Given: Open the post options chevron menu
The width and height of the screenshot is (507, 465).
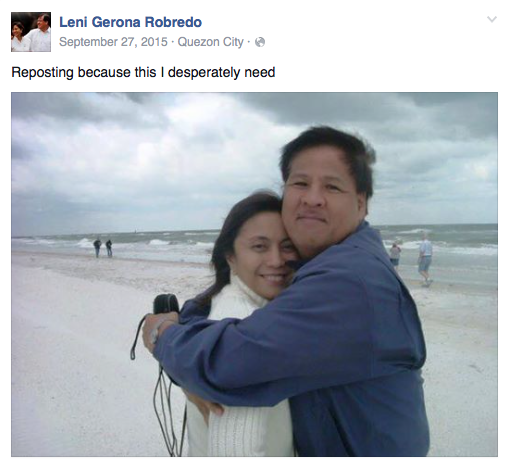Looking at the screenshot, I should pyautogui.click(x=492, y=19).
